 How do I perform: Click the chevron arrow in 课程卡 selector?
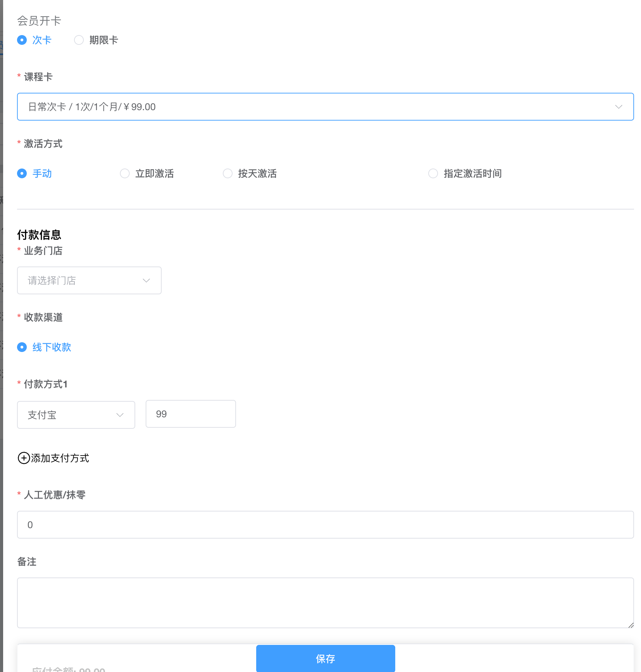tap(618, 107)
